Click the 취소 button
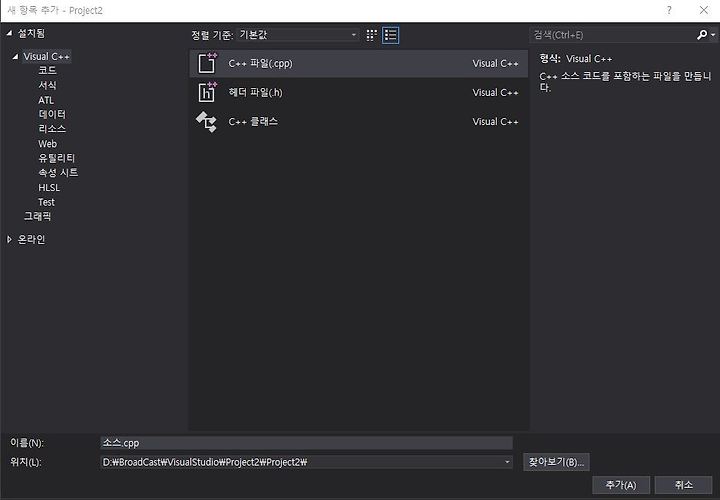Image resolution: width=720 pixels, height=500 pixels. pos(683,485)
